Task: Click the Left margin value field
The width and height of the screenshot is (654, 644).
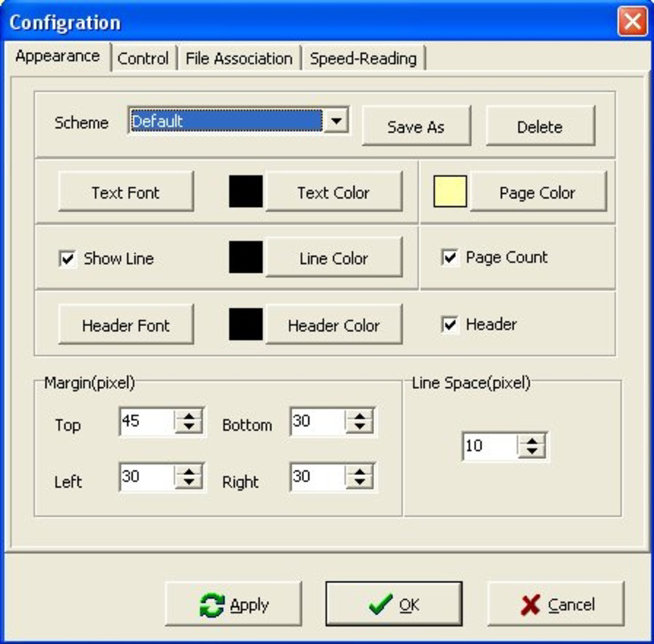Action: point(147,477)
